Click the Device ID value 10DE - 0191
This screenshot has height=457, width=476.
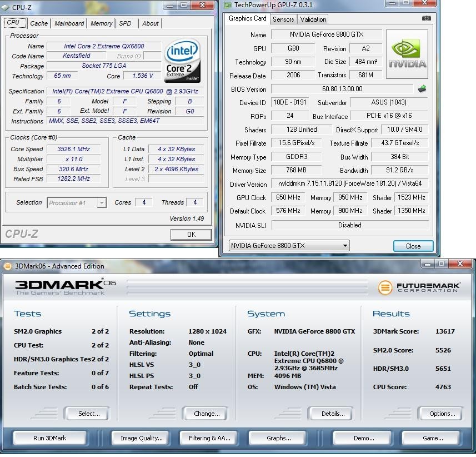click(x=289, y=102)
